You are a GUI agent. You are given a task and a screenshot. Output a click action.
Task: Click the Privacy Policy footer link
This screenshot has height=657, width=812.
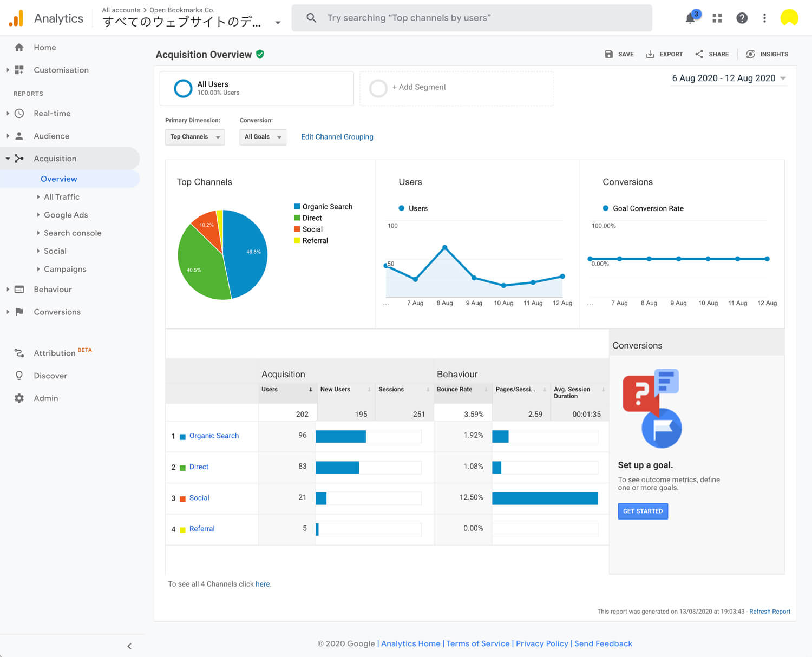click(542, 643)
